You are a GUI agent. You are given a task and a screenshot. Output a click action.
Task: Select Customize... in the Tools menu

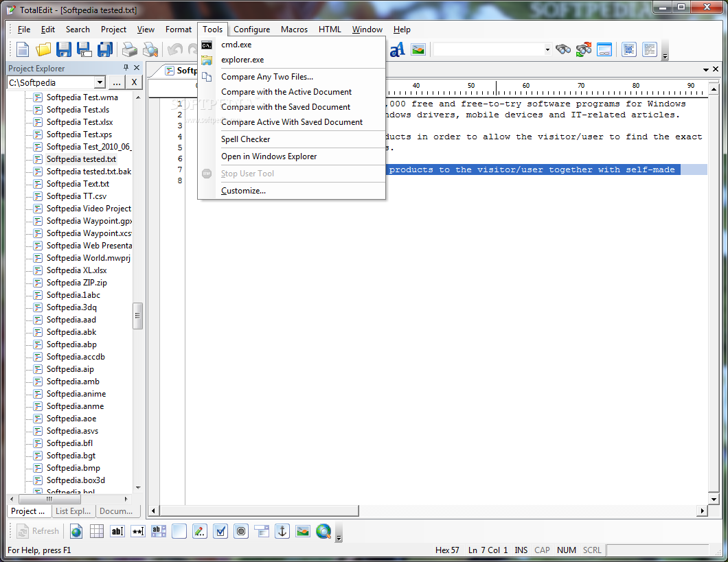292,191
